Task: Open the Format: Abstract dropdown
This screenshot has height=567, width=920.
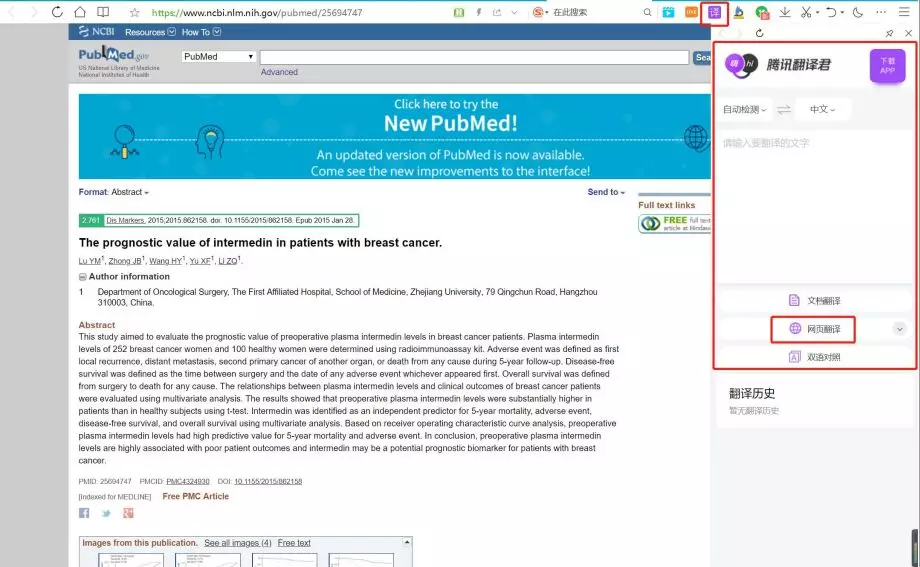Action: click(114, 192)
